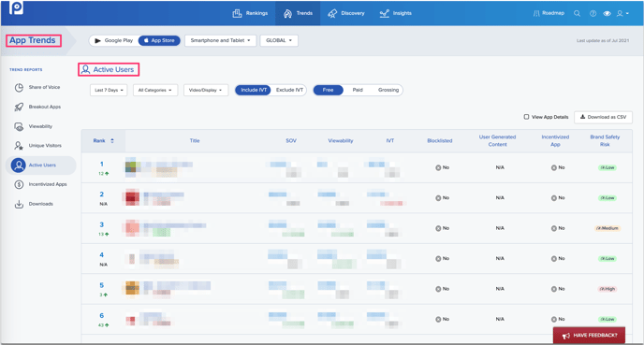Click app thumbnail in rank 2 row
Viewport: 644px width, 345px height.
click(x=132, y=197)
